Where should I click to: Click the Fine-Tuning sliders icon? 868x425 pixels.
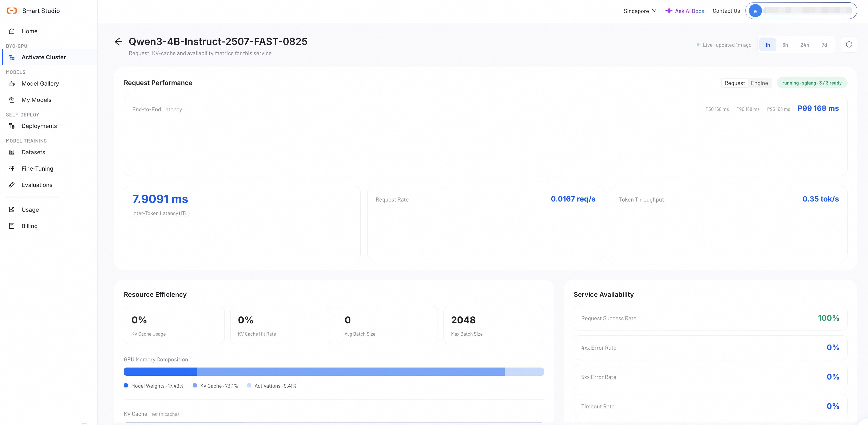(12, 168)
